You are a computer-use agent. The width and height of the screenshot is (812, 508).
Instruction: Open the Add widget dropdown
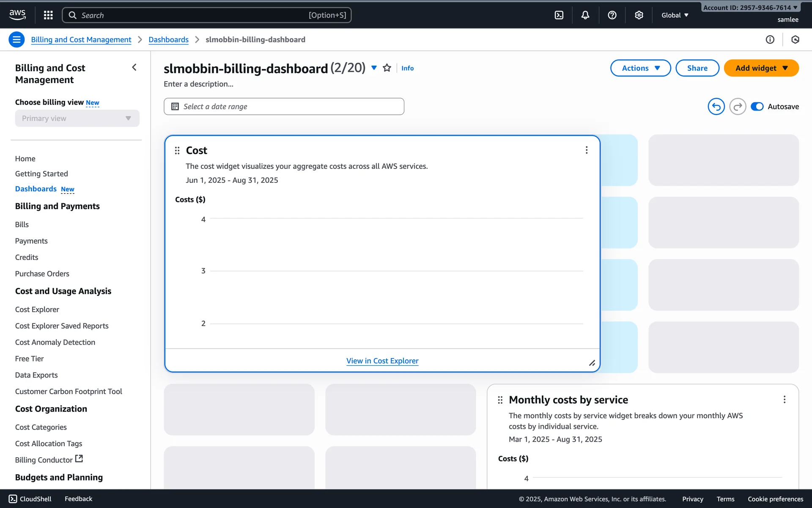pyautogui.click(x=761, y=68)
